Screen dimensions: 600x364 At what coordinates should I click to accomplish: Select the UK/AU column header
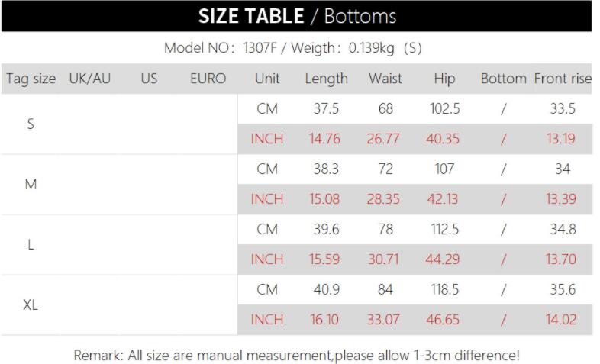(x=90, y=79)
